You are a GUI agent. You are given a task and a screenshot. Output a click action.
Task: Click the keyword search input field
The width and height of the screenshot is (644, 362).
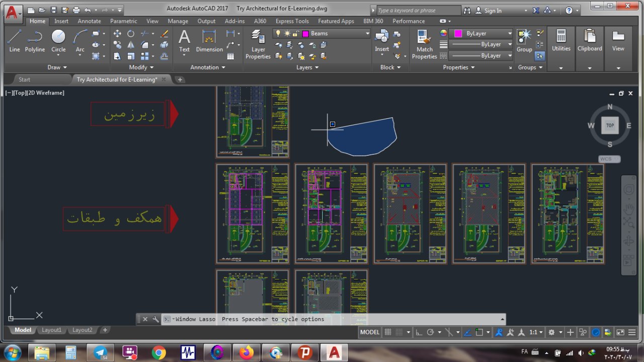[418, 11]
